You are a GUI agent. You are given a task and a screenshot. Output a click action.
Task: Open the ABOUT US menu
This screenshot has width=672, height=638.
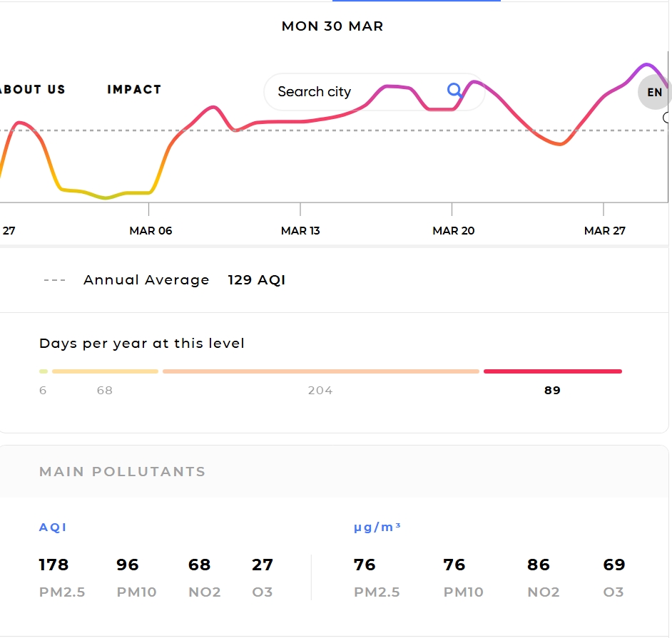click(32, 90)
